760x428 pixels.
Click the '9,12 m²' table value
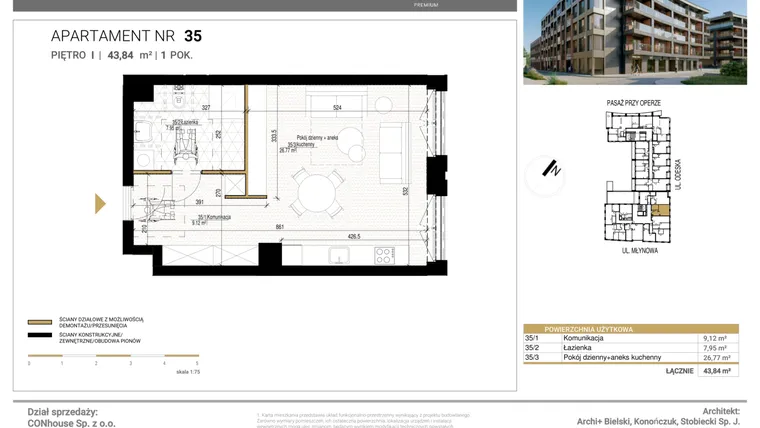(715, 339)
